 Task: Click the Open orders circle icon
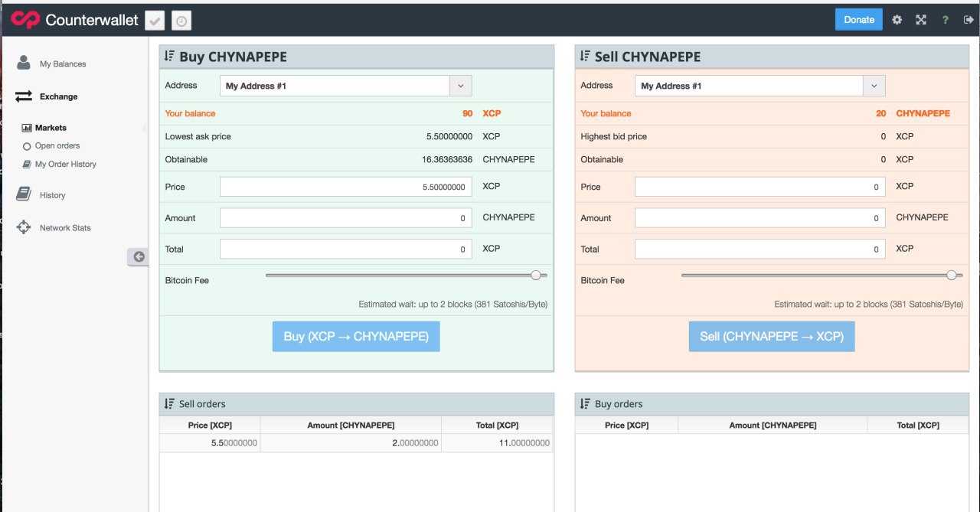click(27, 146)
